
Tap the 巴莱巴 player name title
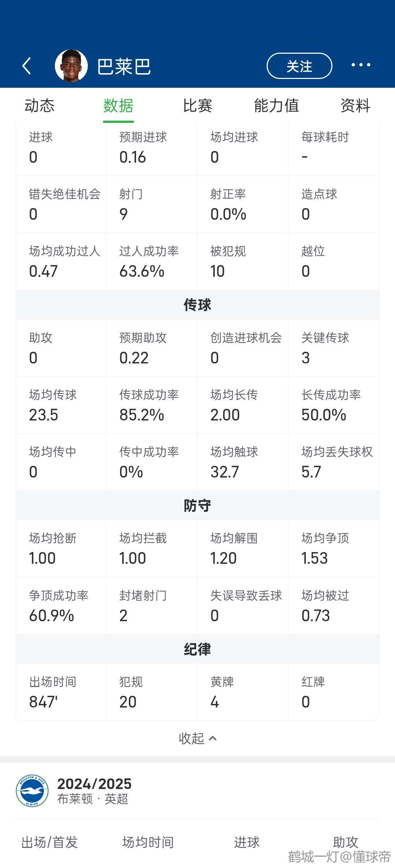(x=124, y=67)
